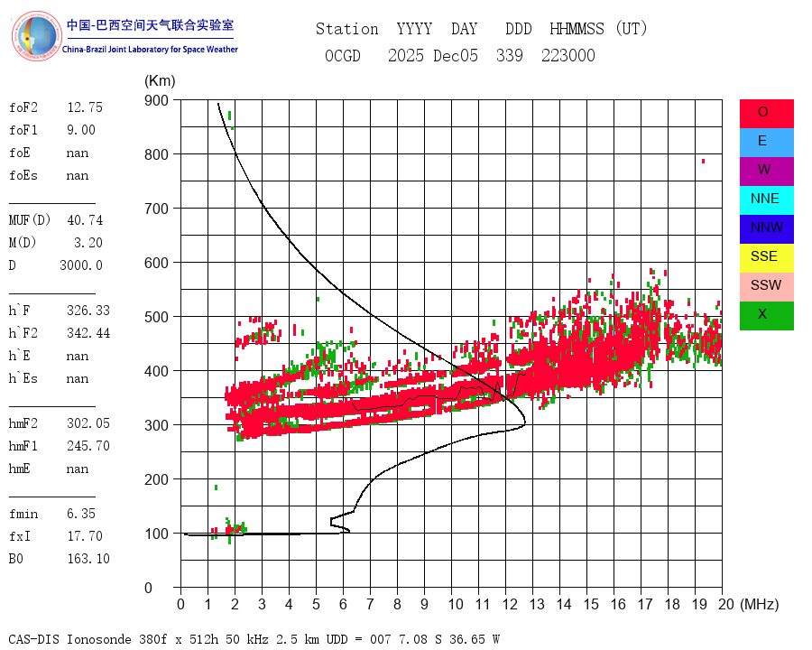Click the Chinese laboratory title text

(150, 25)
